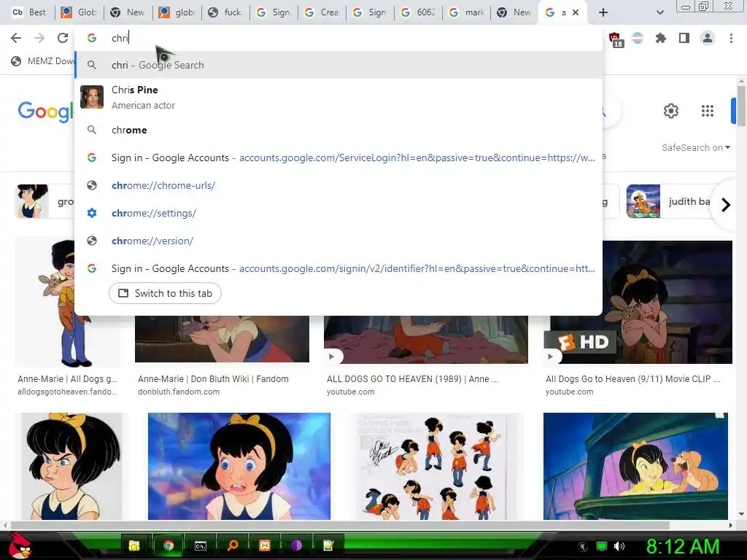This screenshot has height=560, width=747.
Task: Open chrome://version/ suggestion
Action: [x=338, y=241]
